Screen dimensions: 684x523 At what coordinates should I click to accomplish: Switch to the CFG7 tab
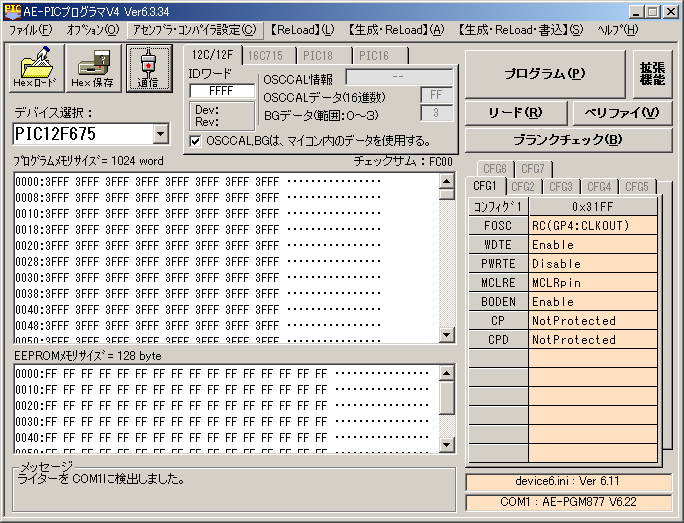click(533, 169)
